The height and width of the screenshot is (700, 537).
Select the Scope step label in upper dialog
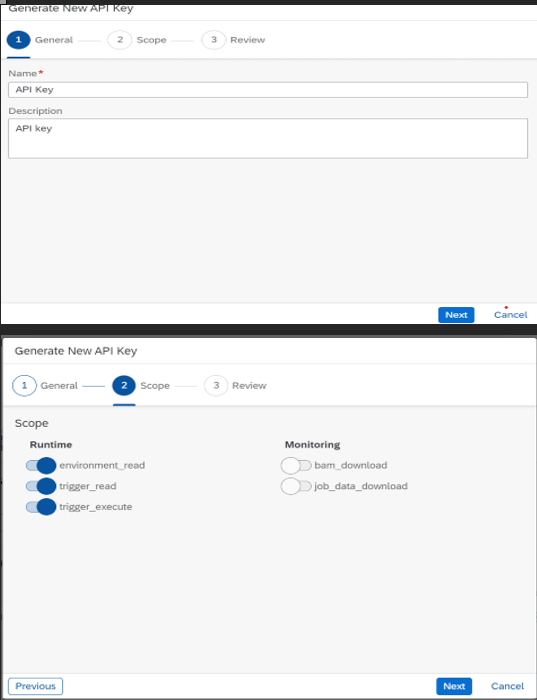(x=151, y=40)
